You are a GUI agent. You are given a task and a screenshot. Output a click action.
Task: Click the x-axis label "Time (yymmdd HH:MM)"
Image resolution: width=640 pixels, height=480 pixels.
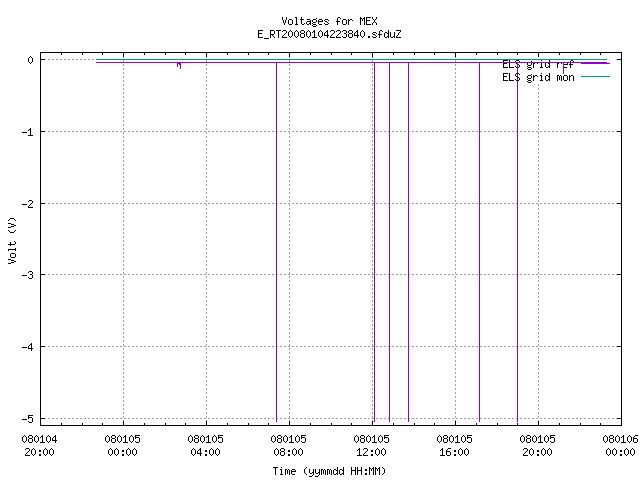click(x=329, y=471)
